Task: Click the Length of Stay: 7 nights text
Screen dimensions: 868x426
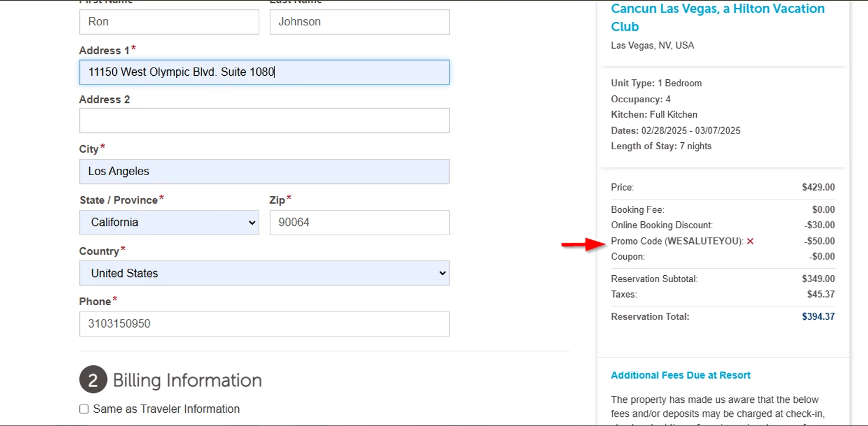Action: (x=661, y=146)
